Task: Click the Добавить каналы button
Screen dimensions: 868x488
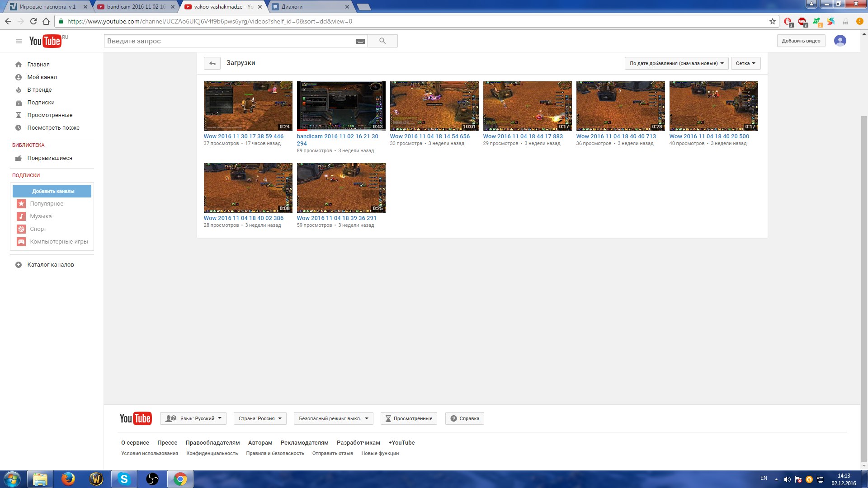Action: [52, 191]
